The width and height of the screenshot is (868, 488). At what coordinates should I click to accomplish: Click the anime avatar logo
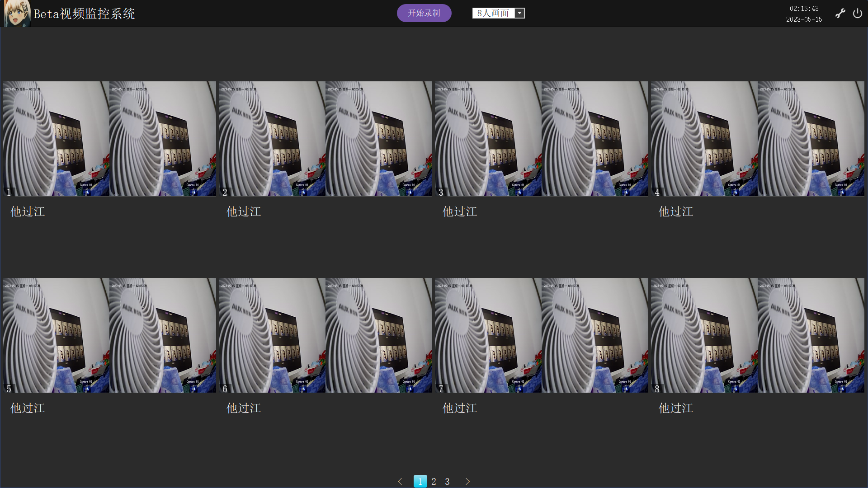(x=17, y=14)
